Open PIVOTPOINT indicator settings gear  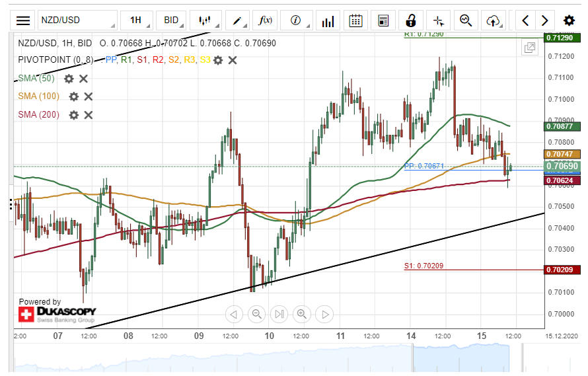[x=217, y=60]
